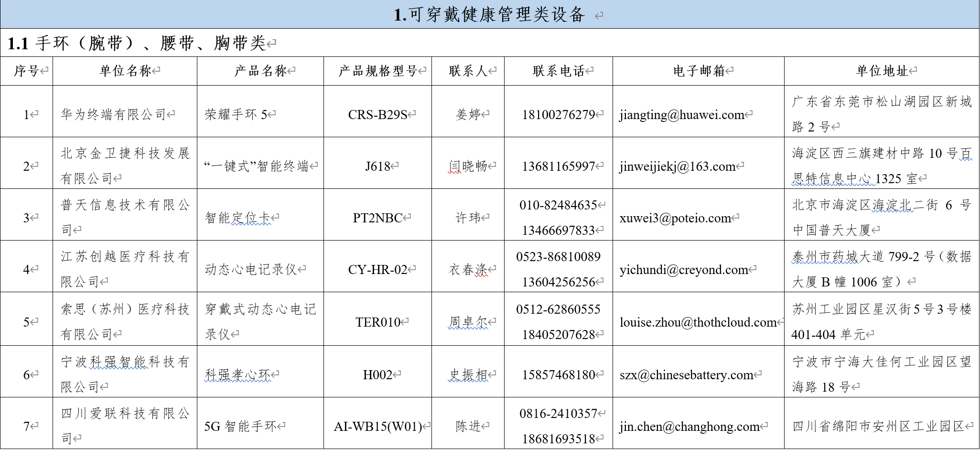The height and width of the screenshot is (450, 980).
Task: Click the '联系电话' column header
Action: (559, 71)
